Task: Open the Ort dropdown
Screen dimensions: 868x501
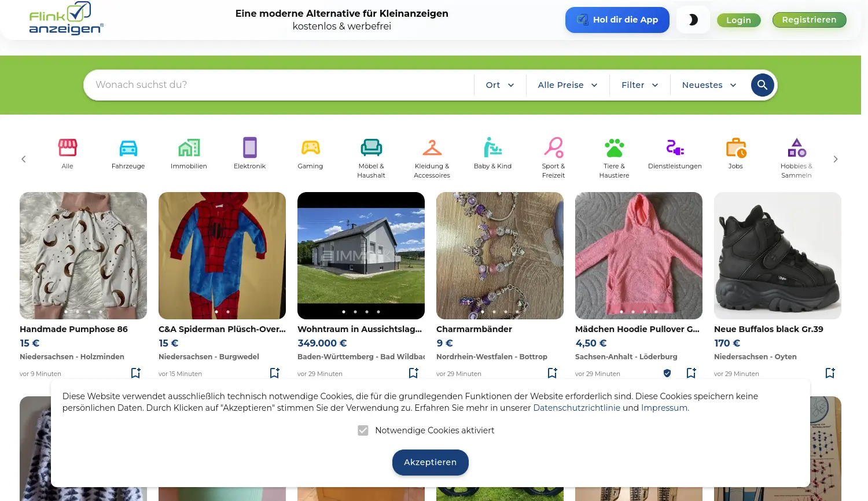Action: (499, 84)
